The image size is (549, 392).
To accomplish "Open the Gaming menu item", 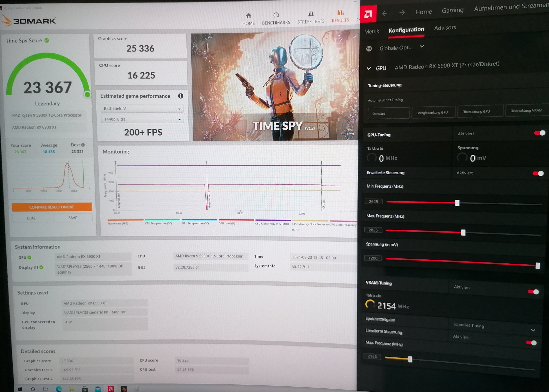I will pos(452,10).
